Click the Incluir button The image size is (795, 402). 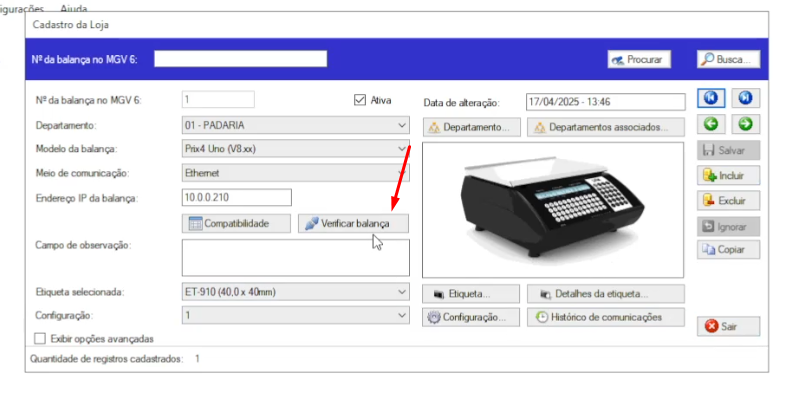click(729, 175)
